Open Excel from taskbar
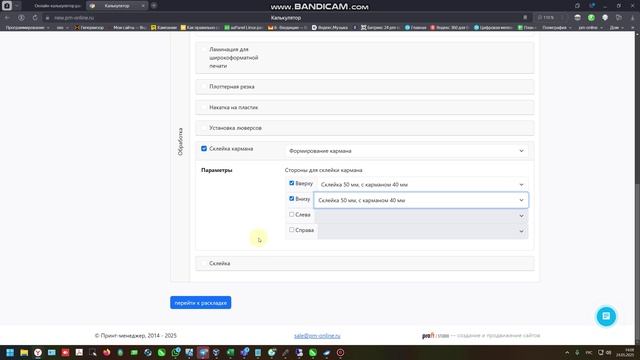Viewport: 640px width, 360px height. (231, 353)
